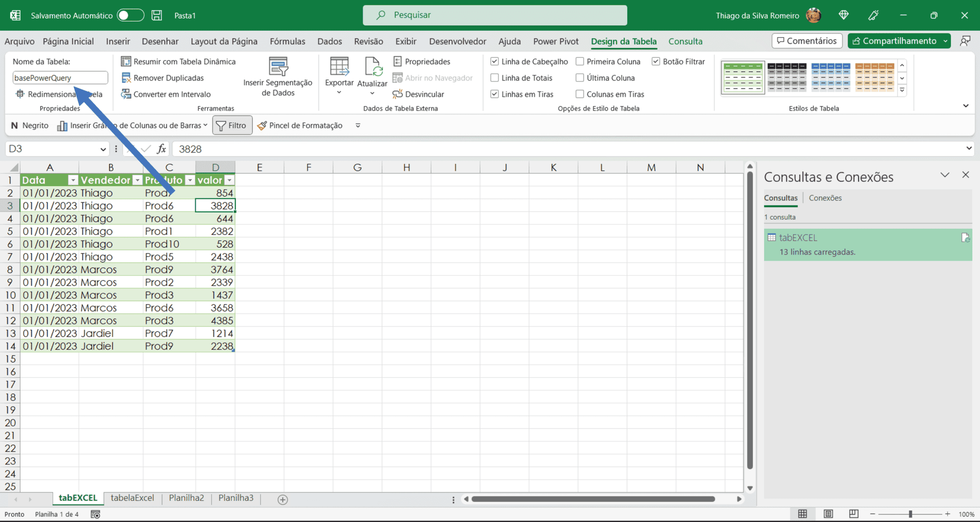980x522 pixels.
Task: Disable the Botão Filtrar checkbox
Action: click(656, 61)
